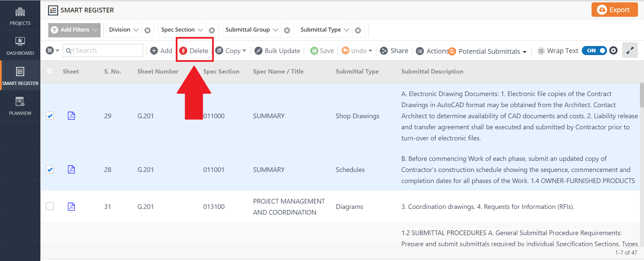Image resolution: width=644 pixels, height=261 pixels.
Task: Click the Save toolbar button
Action: pos(322,51)
